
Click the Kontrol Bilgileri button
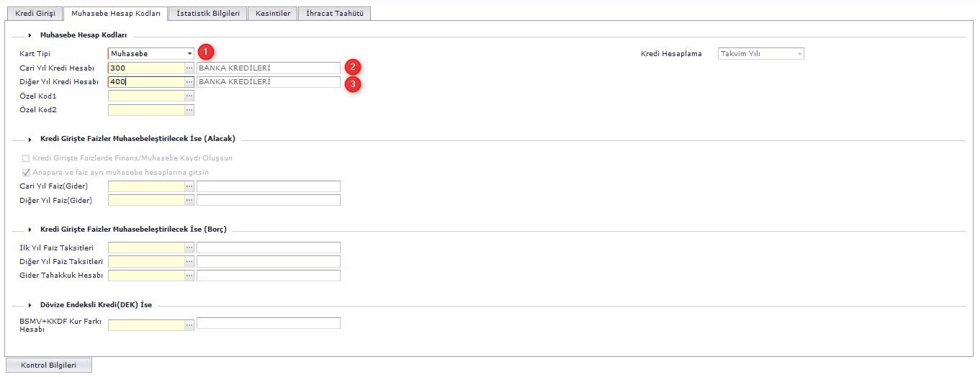click(49, 365)
